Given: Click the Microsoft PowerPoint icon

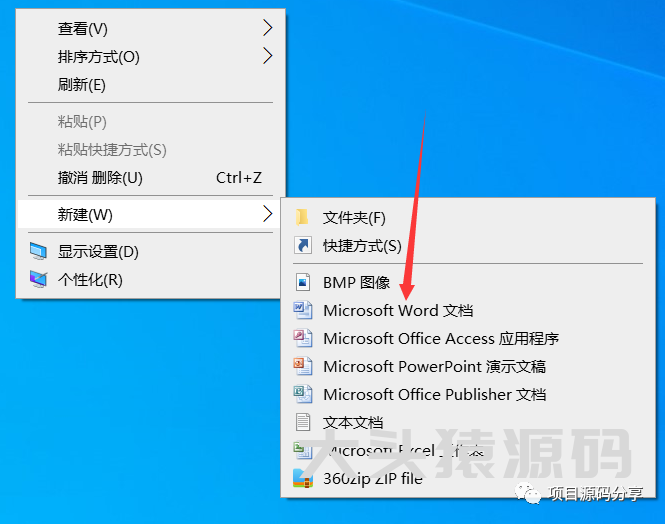Looking at the screenshot, I should (303, 366).
